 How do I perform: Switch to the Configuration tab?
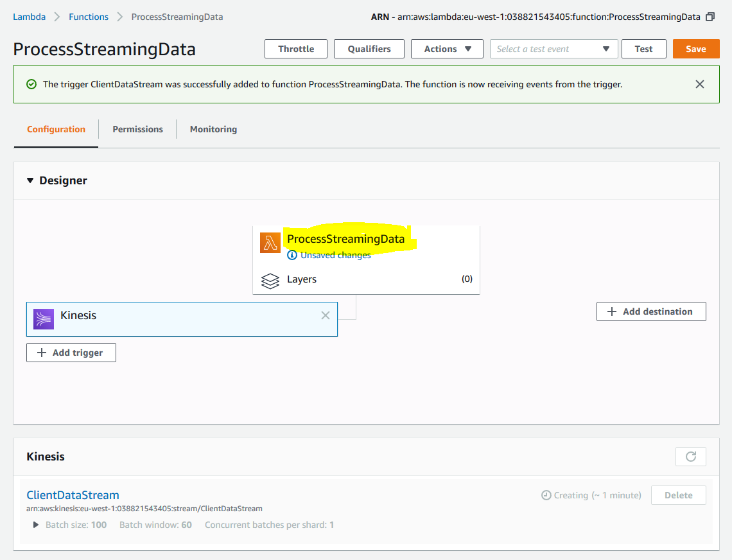tap(56, 129)
